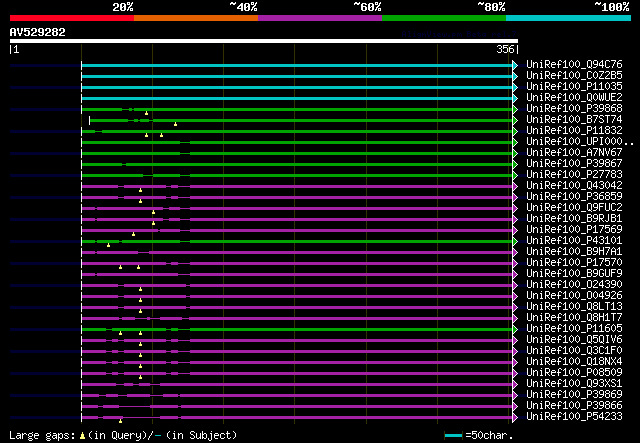The height and width of the screenshot is (443, 640).
Task: Click the yellow gap marker under P43101 row
Action: pos(109,245)
